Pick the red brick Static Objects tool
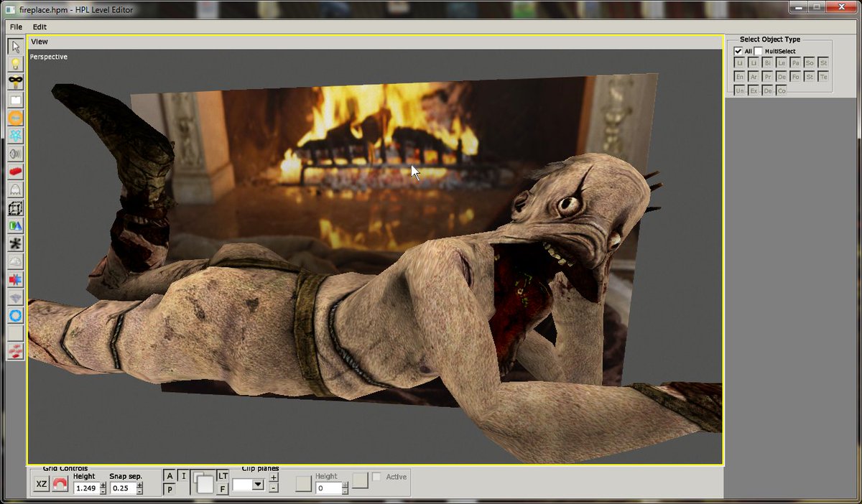Viewport: 862px width, 504px height. pyautogui.click(x=15, y=172)
